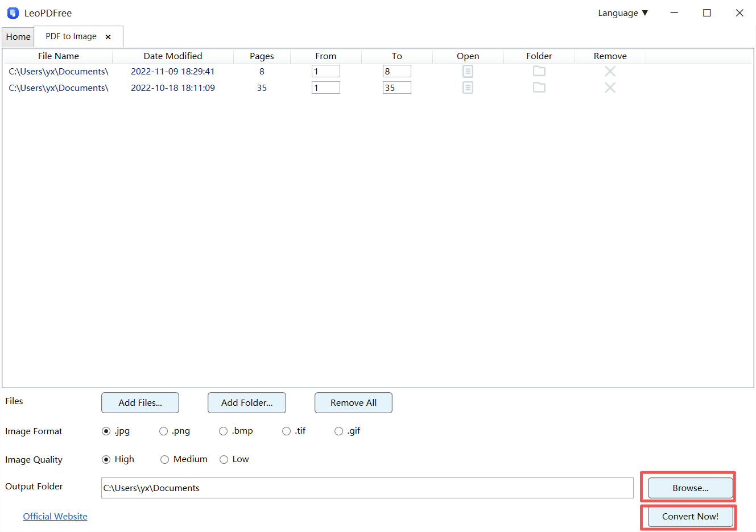The height and width of the screenshot is (532, 756).
Task: Select .bmp image format
Action: pyautogui.click(x=224, y=431)
